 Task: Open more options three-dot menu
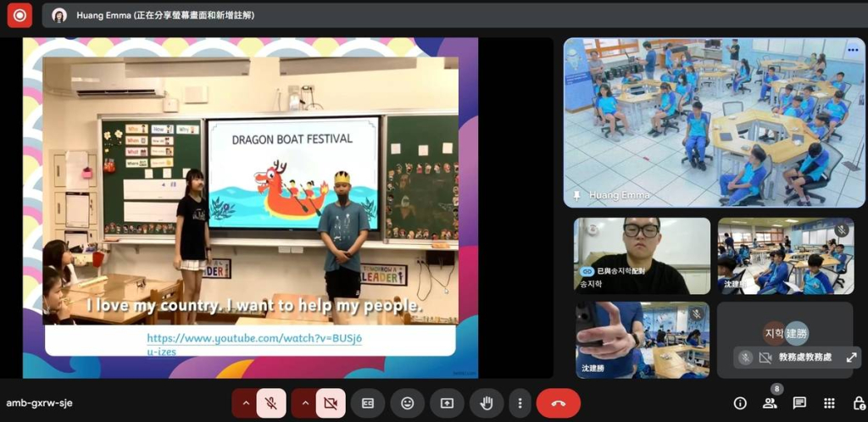(520, 403)
